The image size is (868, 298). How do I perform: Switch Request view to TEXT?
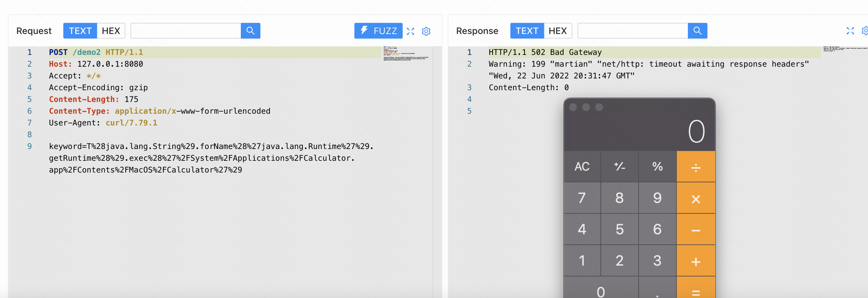click(x=80, y=31)
